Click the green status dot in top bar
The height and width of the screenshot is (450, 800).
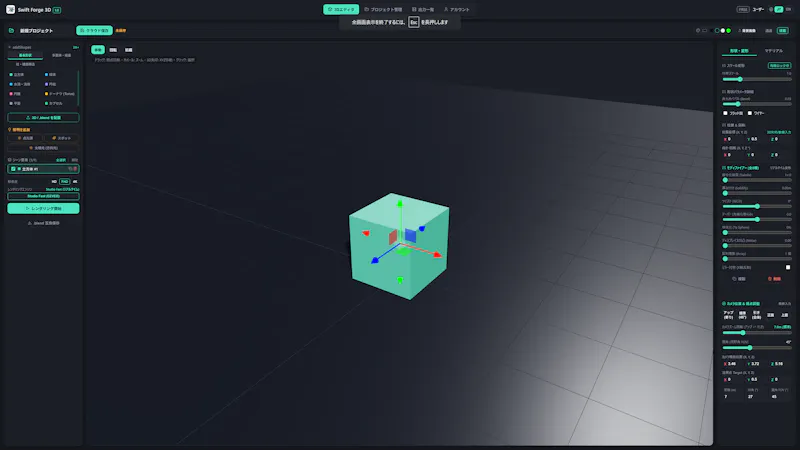[729, 31]
